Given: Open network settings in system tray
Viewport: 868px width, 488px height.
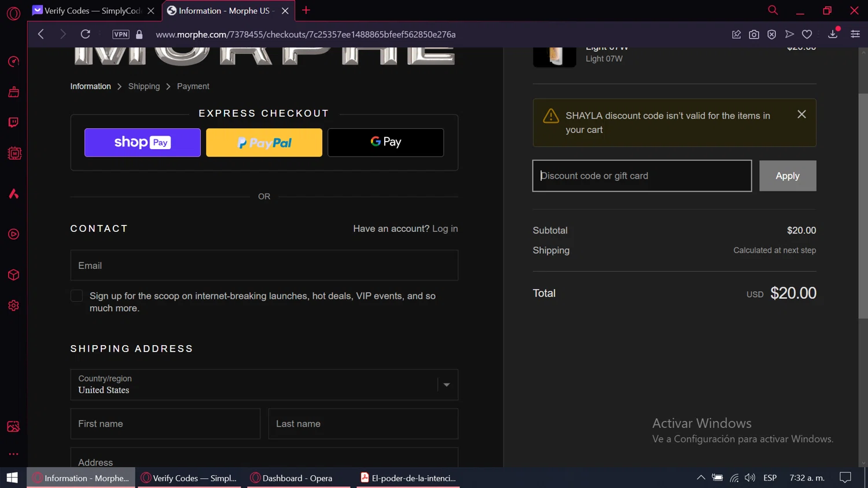Looking at the screenshot, I should pyautogui.click(x=734, y=478).
